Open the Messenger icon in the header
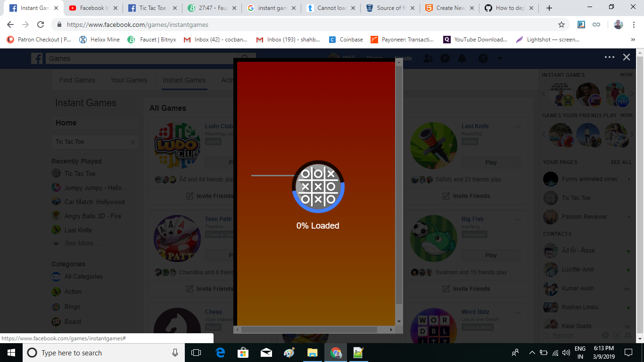This screenshot has height=362, width=644. tap(445, 58)
